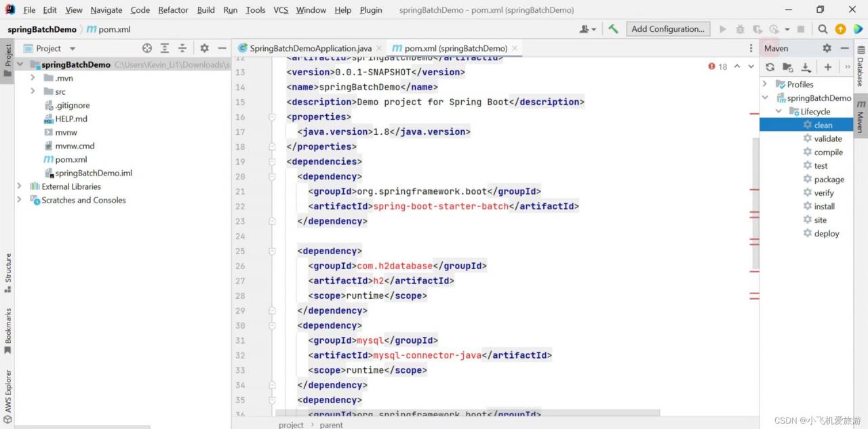Open Project panel gear options
The image size is (868, 429).
tap(204, 48)
